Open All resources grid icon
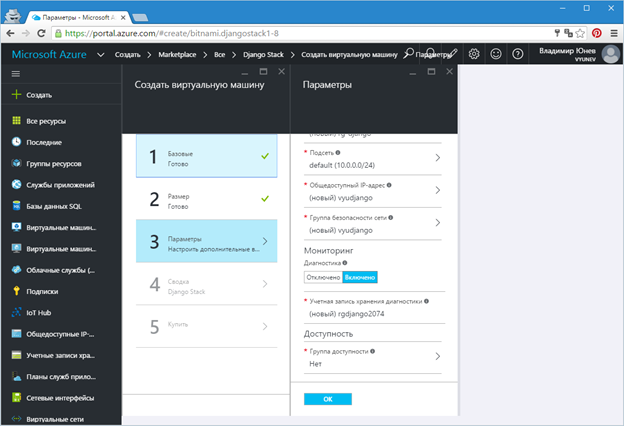Image resolution: width=624 pixels, height=426 pixels. 16,121
